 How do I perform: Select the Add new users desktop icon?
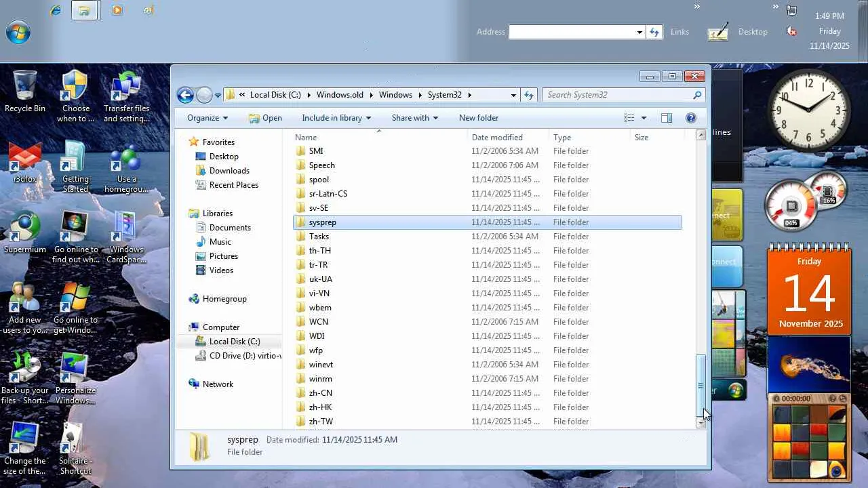(x=25, y=308)
